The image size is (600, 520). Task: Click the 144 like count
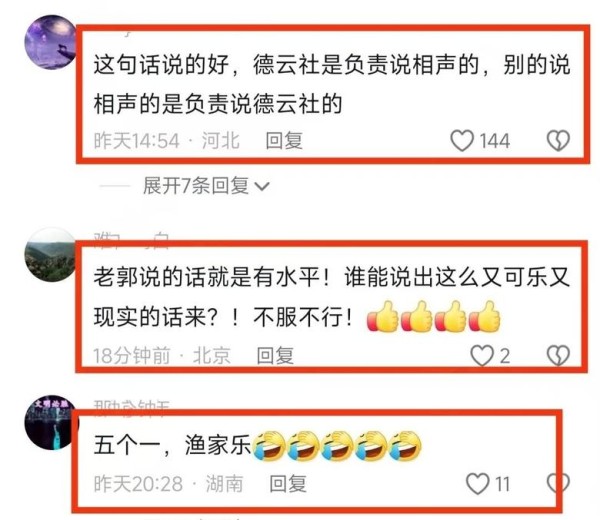[x=495, y=141]
